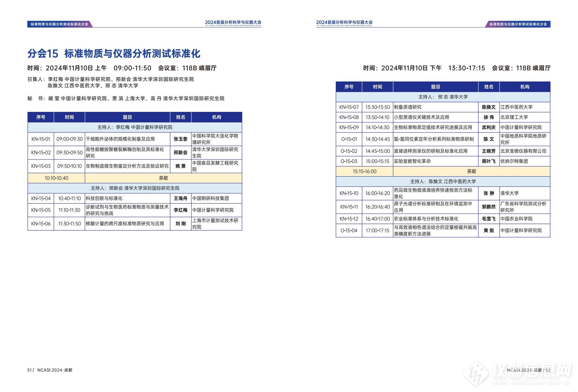Select speaker 李红梅 in name column
This screenshot has width=578, height=392.
click(x=181, y=210)
